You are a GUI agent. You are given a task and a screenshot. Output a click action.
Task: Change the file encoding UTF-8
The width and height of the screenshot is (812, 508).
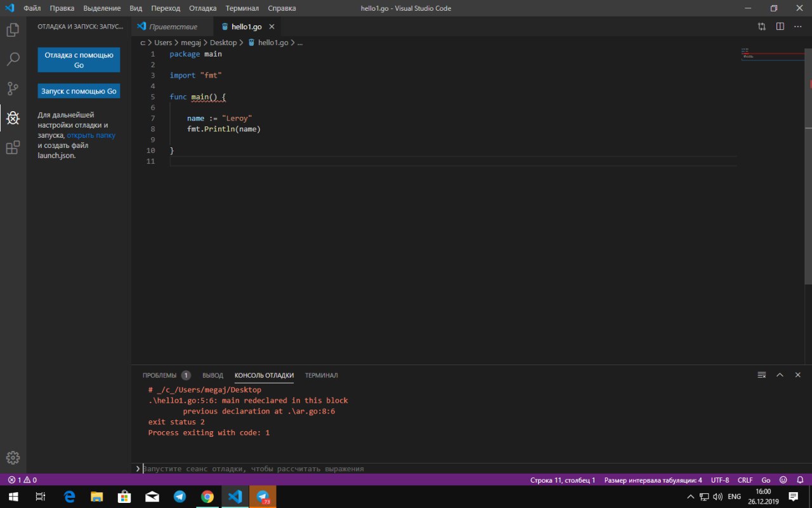[720, 480]
